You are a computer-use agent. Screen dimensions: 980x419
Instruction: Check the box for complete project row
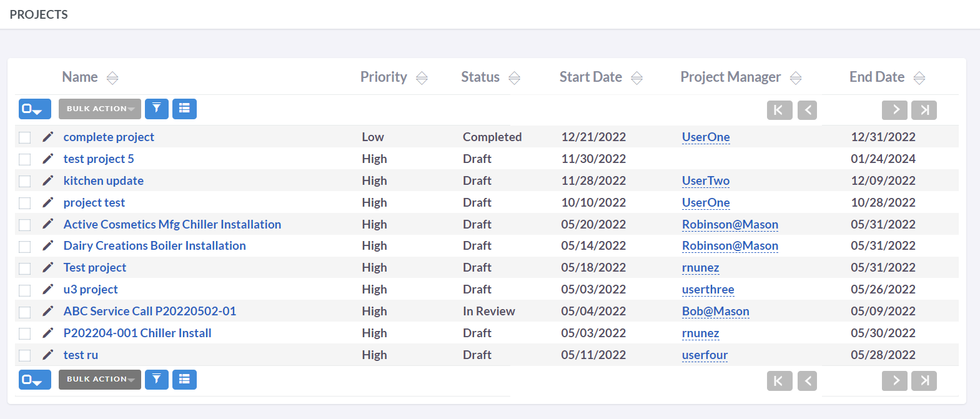click(25, 137)
